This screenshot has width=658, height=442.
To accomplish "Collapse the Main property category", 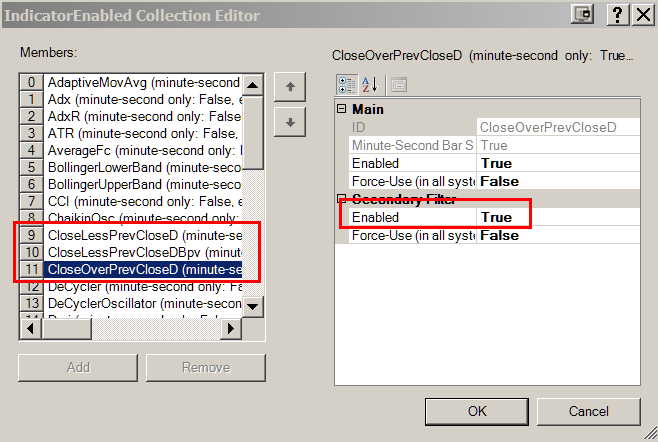I will tap(342, 109).
